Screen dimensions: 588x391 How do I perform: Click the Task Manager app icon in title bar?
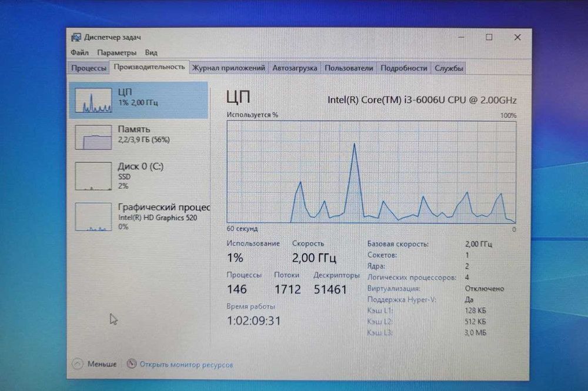pos(76,37)
